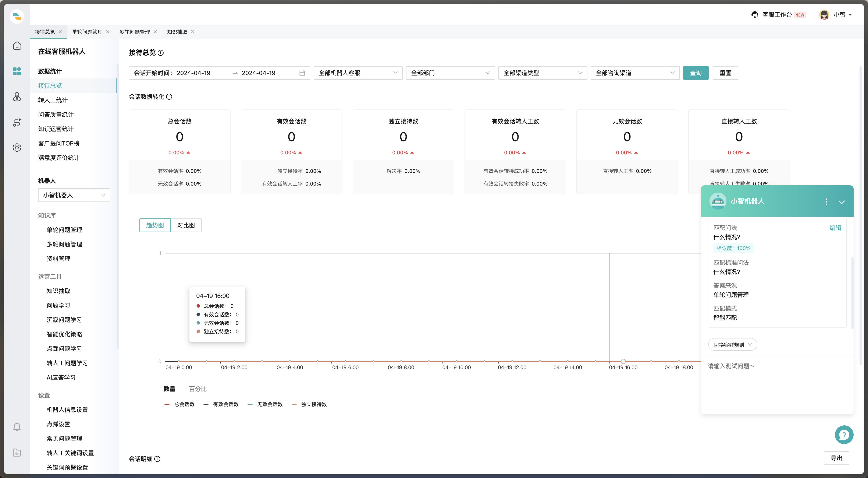Open the settings gear icon in left rail

(17, 147)
